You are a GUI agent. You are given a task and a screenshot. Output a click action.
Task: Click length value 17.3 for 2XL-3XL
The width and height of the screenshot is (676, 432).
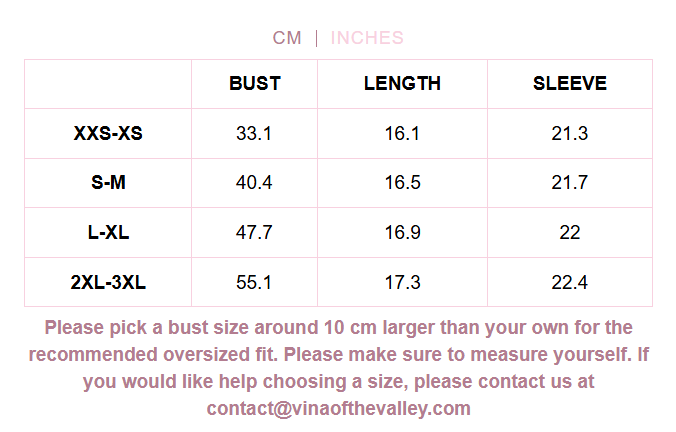[x=402, y=283]
